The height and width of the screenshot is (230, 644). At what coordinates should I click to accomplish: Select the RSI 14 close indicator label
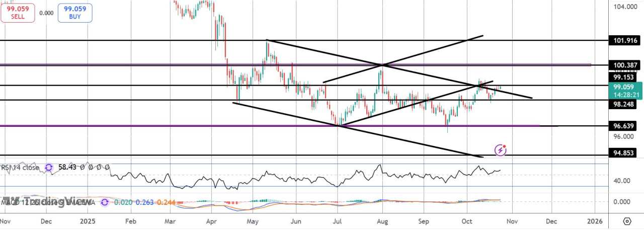20,168
